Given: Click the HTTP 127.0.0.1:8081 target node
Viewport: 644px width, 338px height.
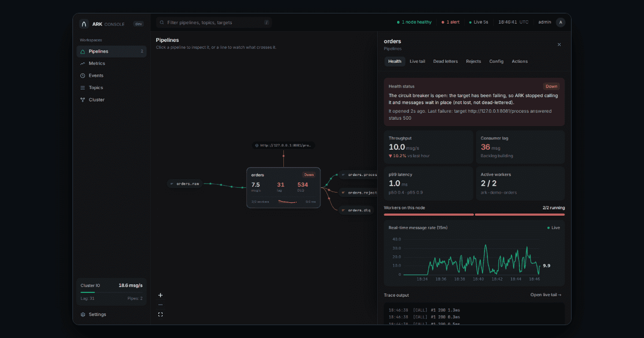Looking at the screenshot, I should 283,145.
